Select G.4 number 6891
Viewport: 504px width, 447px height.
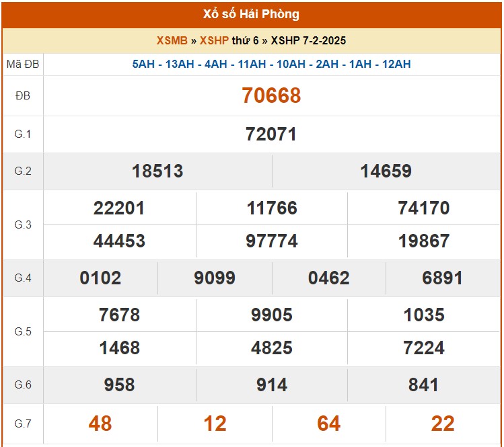tap(442, 278)
